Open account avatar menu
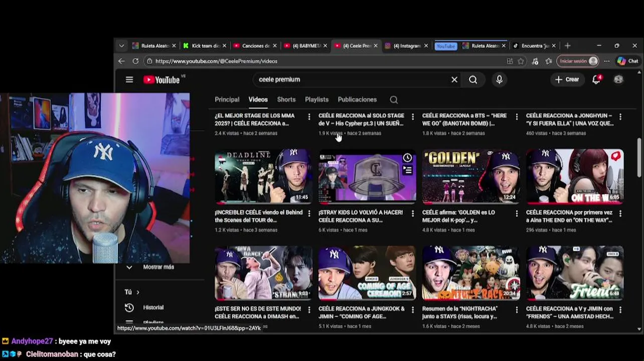Screen dimensions: 644x361 (618, 79)
